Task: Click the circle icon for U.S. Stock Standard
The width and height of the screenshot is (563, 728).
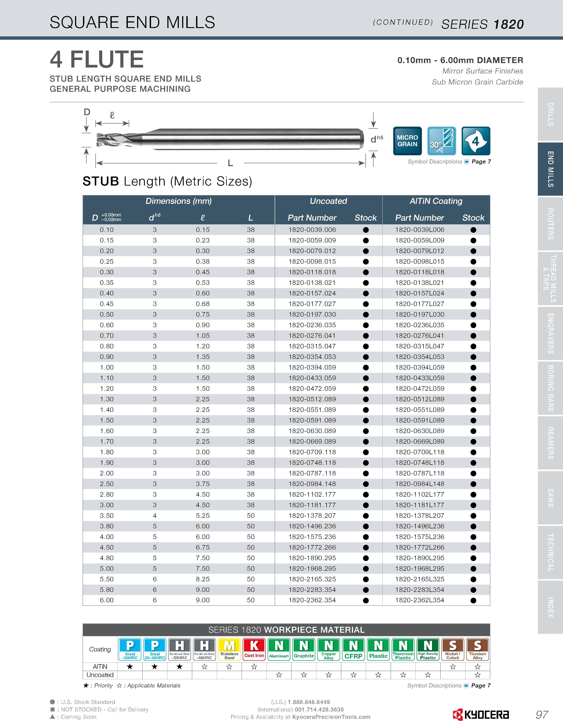Action: click(x=52, y=702)
